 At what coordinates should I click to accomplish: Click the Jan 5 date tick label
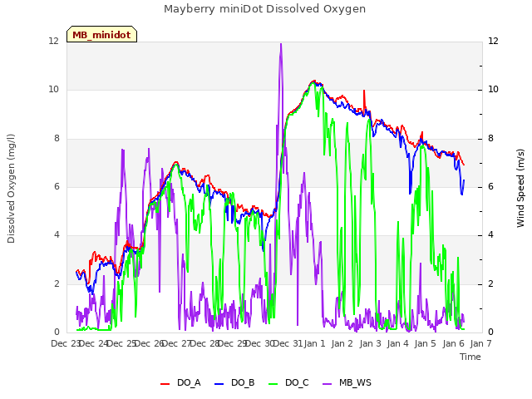(x=425, y=343)
